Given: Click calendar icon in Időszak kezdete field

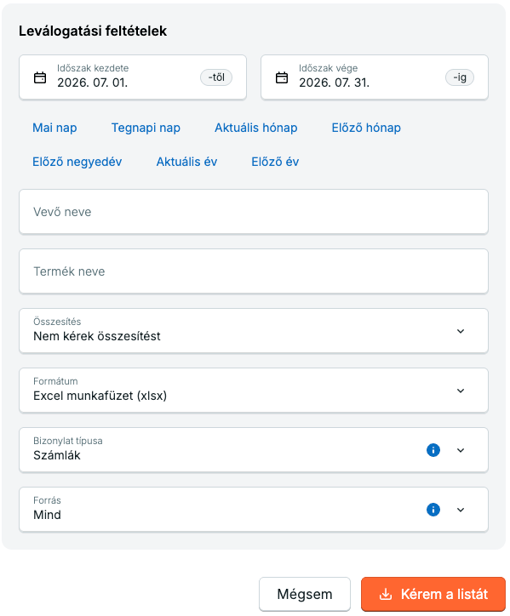Looking at the screenshot, I should pos(40,77).
